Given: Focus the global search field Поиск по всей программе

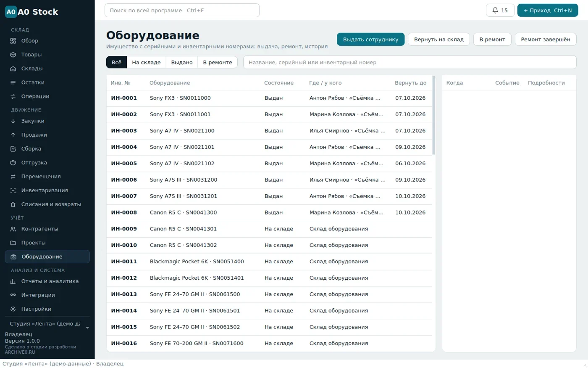Looking at the screenshot, I should click(182, 11).
